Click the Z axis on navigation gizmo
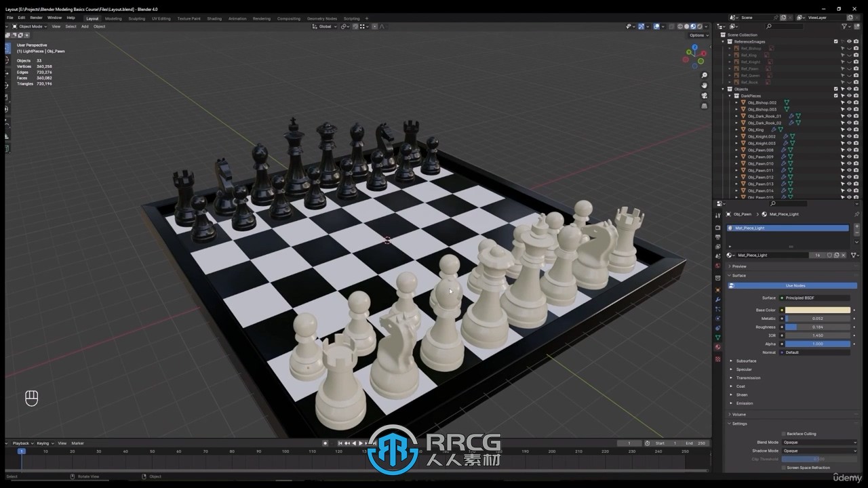 (x=694, y=48)
